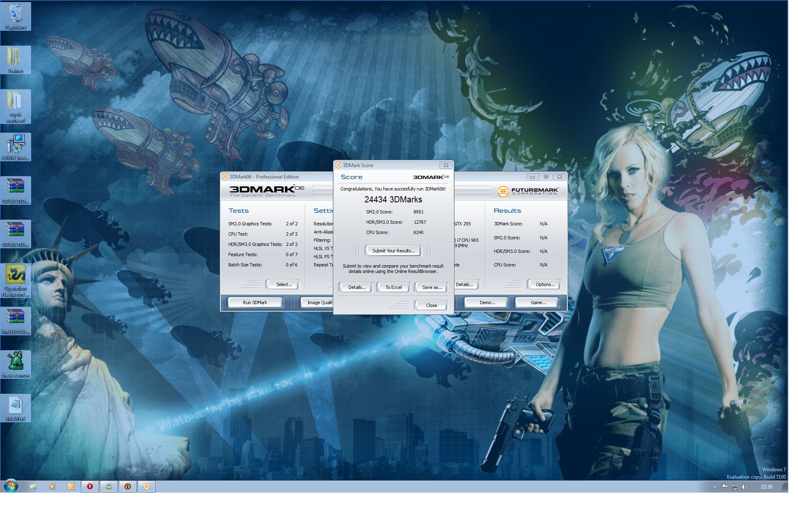Open the Papirkurv recycle bin icon
The height and width of the screenshot is (532, 798).
tap(16, 17)
